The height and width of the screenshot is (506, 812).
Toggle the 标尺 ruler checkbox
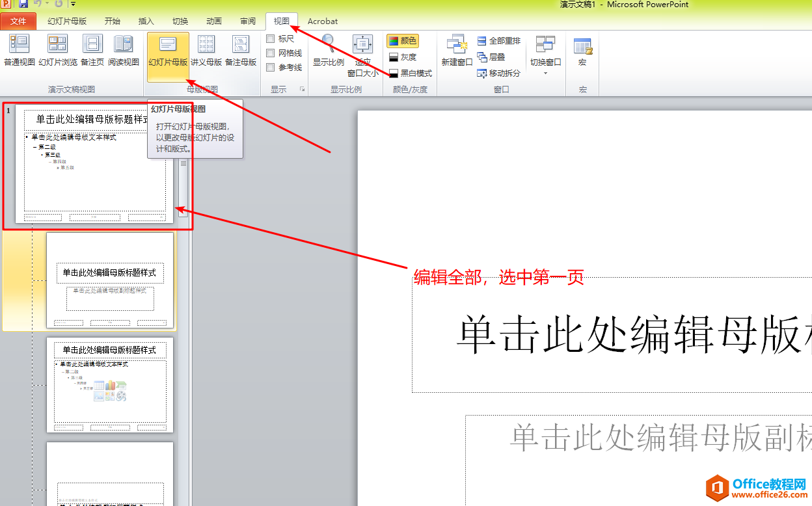click(271, 39)
